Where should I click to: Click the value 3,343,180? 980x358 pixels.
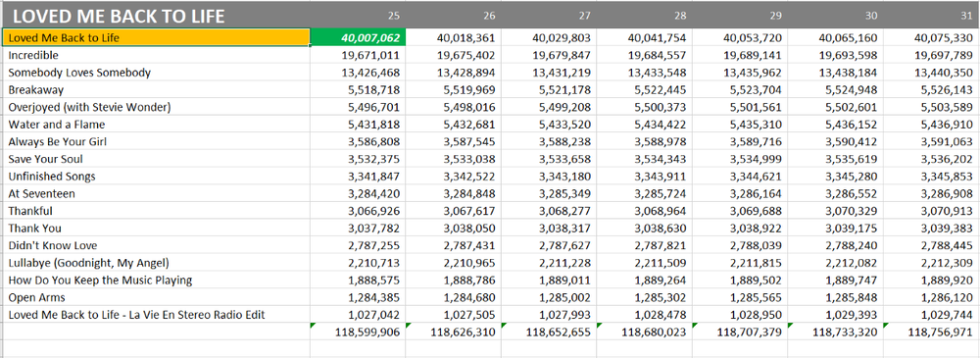coord(548,177)
